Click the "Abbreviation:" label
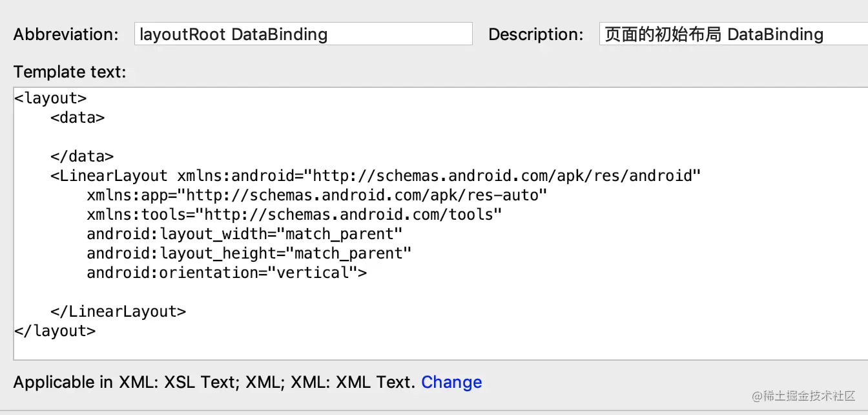This screenshot has height=415, width=868. pos(66,35)
